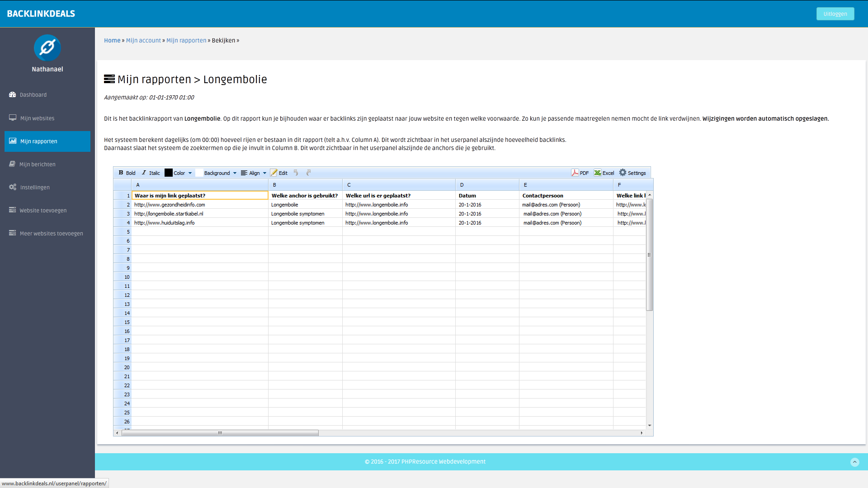Click the Website toevoegen server icon
This screenshot has width=868, height=488.
click(x=12, y=210)
